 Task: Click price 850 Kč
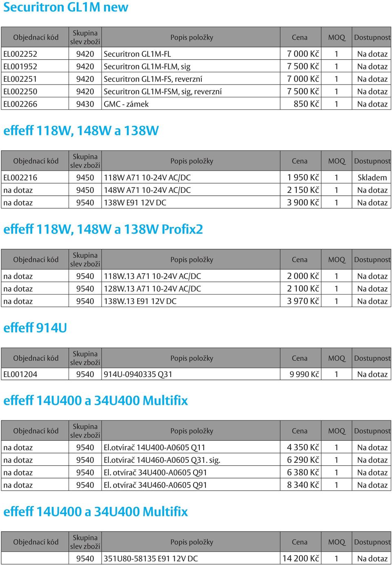(x=306, y=104)
